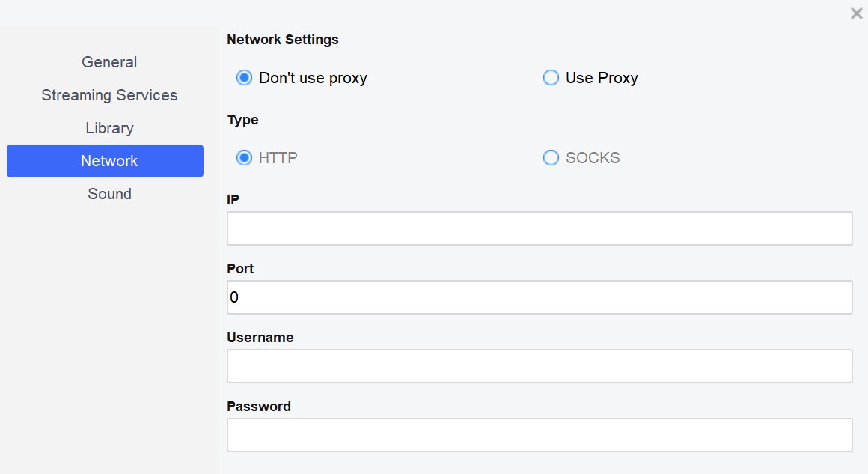
Task: Open the Sound settings tab
Action: [109, 194]
